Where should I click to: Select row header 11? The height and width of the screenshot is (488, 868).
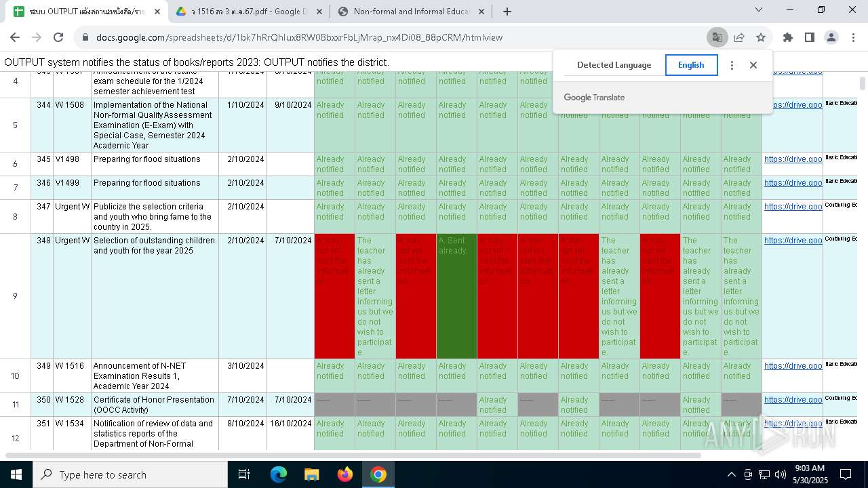[x=16, y=405]
